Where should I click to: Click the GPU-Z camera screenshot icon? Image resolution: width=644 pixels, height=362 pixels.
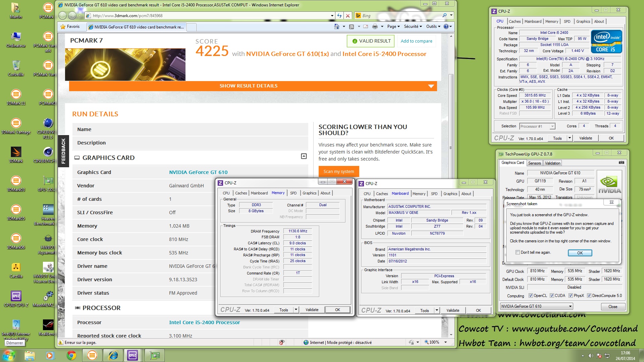[621, 163]
